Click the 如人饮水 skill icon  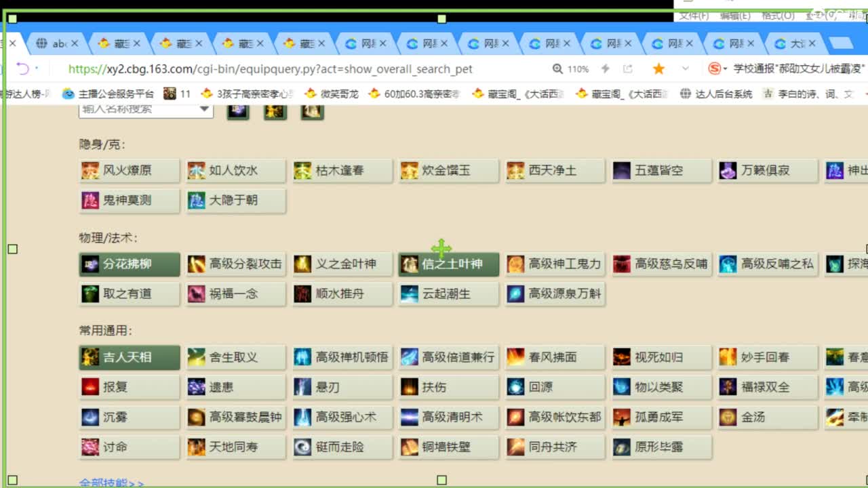(197, 171)
